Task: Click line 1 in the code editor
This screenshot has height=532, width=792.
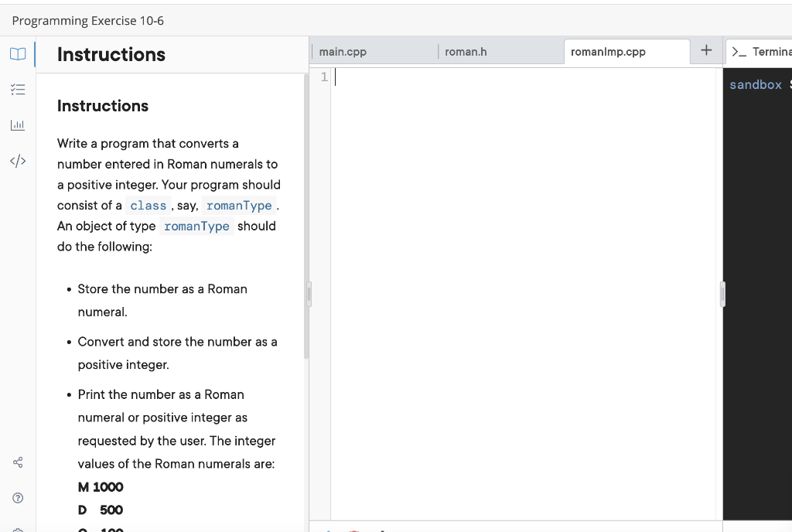Action: tap(464, 77)
